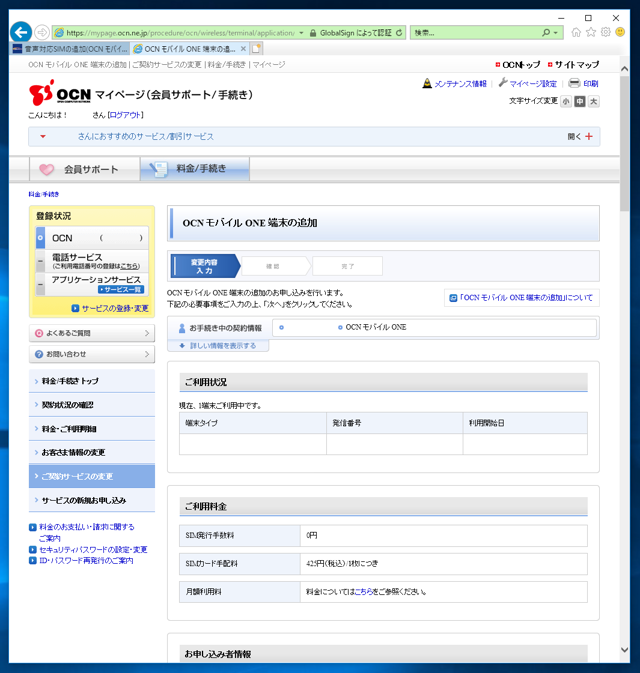The height and width of the screenshot is (673, 640).
Task: Open the browser tools gear icon
Action: 605,32
